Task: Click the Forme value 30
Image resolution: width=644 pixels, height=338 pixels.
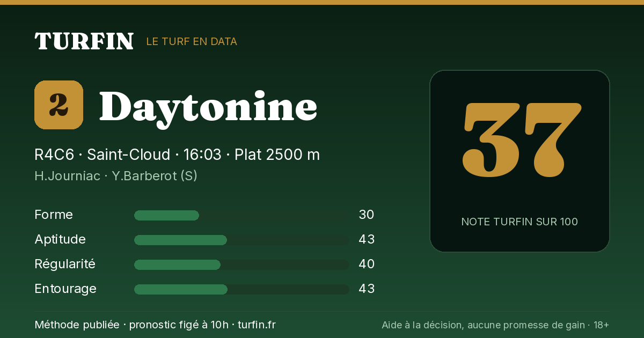Action: 367,215
